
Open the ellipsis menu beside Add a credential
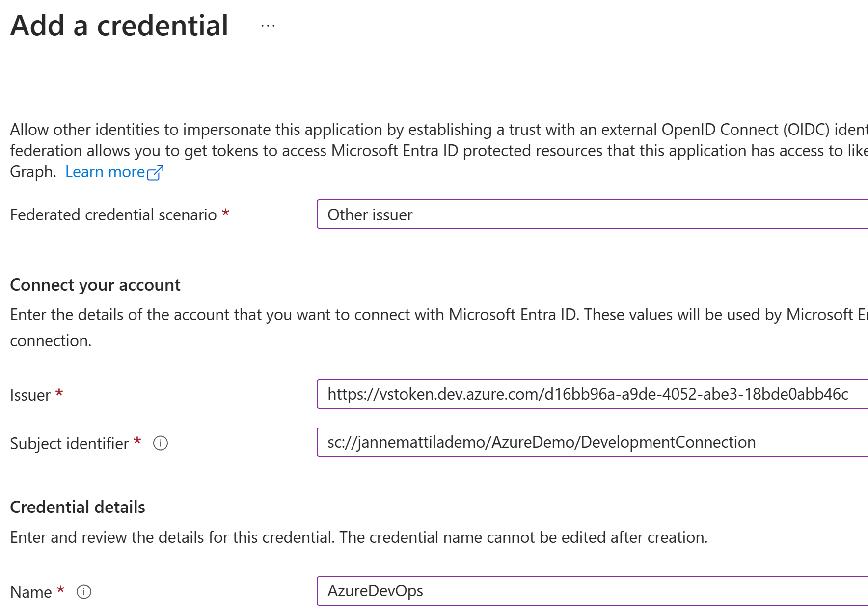tap(268, 26)
